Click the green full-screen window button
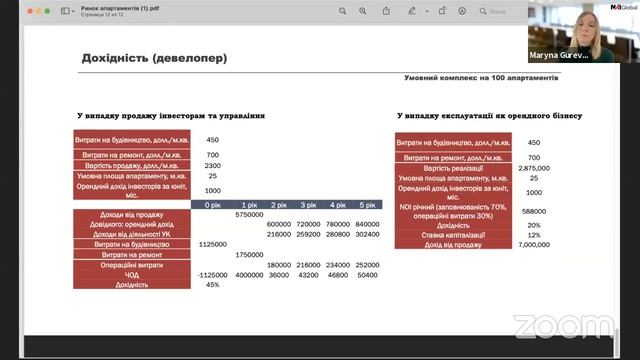 [47, 11]
